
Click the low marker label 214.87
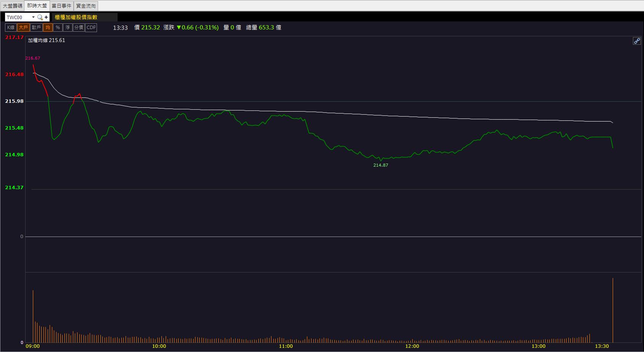tap(381, 165)
